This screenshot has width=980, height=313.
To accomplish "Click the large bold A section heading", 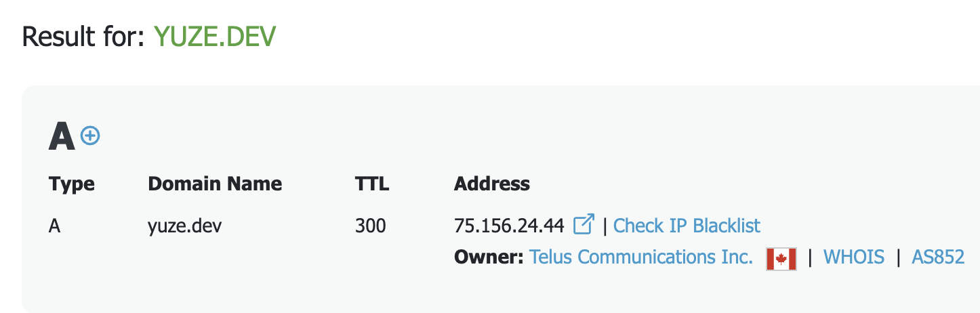I will click(62, 138).
